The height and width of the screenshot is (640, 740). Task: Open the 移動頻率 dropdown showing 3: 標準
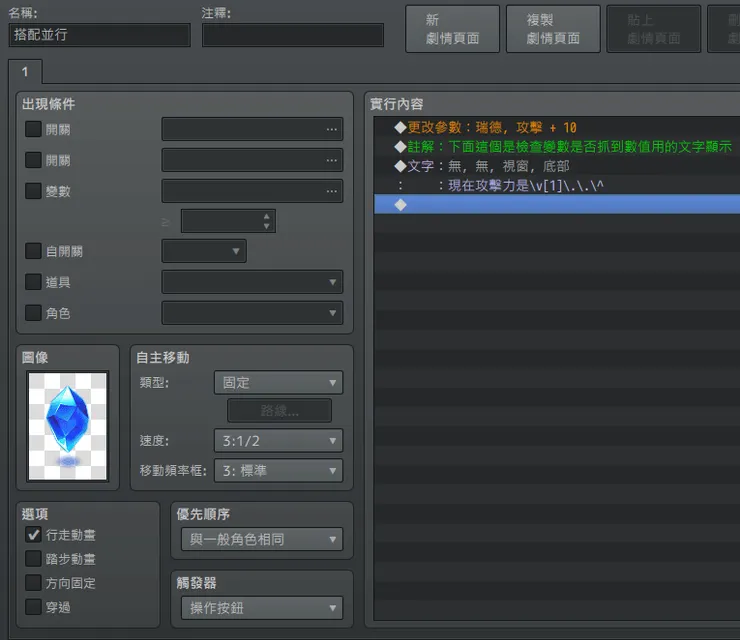278,471
